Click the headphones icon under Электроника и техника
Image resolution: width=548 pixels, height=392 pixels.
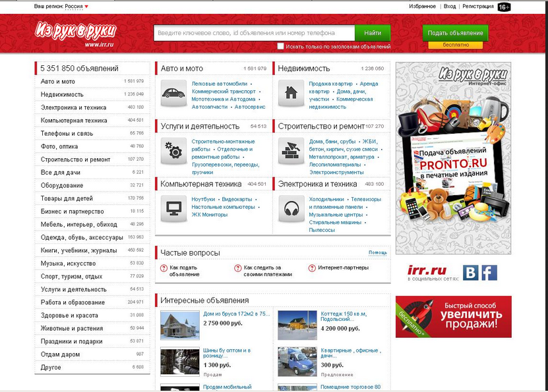click(291, 209)
